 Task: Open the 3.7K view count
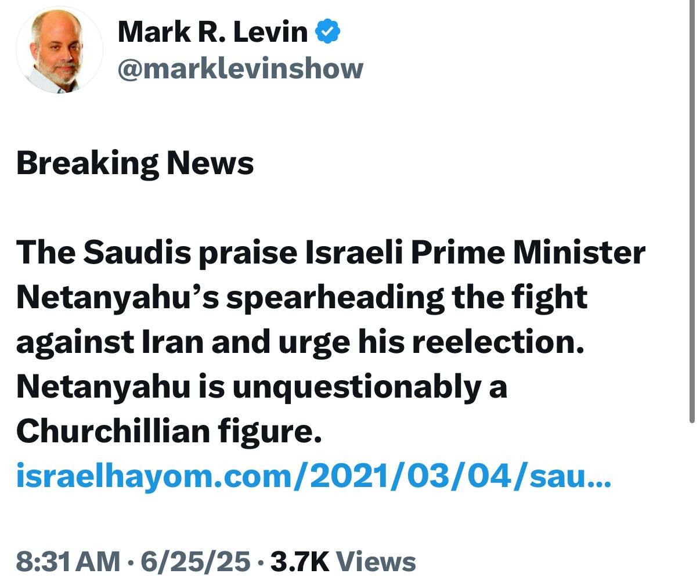[300, 561]
